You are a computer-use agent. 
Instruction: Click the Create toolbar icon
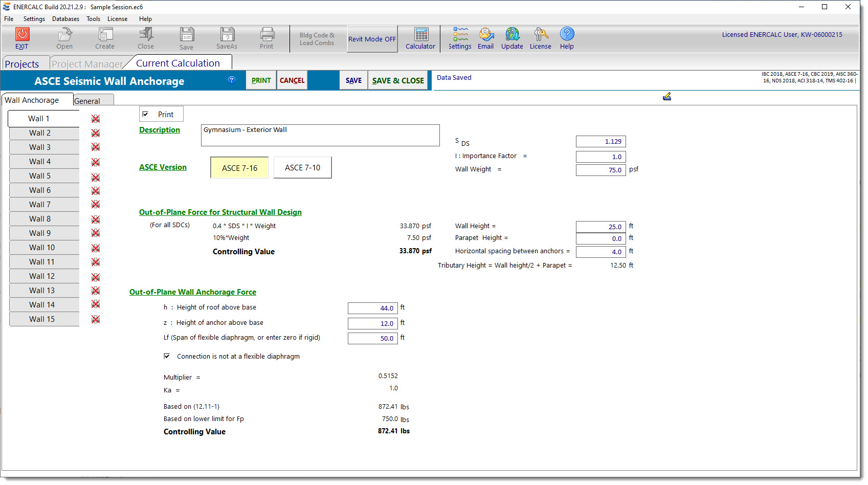point(105,34)
